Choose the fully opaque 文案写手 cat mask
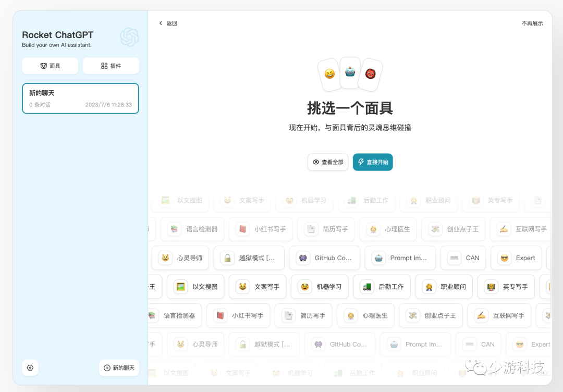The height and width of the screenshot is (392, 563). [x=258, y=287]
